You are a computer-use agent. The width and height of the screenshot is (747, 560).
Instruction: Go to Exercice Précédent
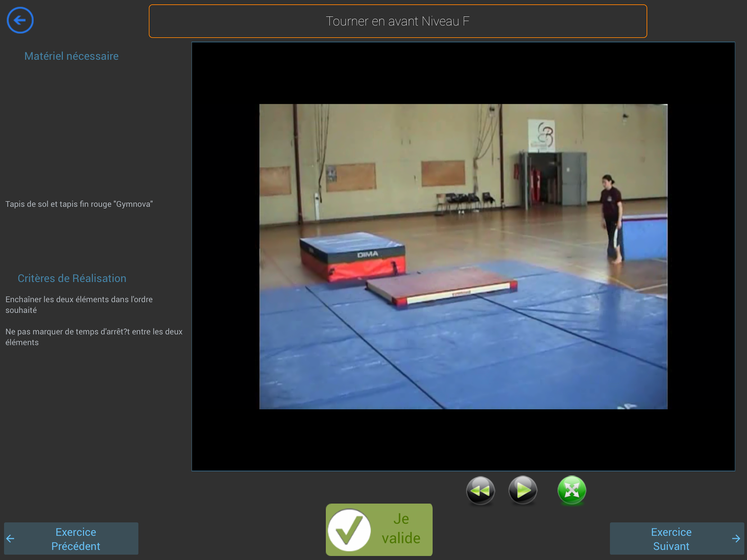coord(71,538)
